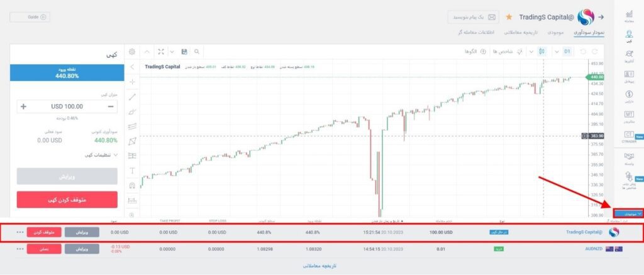Save chart layout with floppy disk icon

pyautogui.click(x=184, y=51)
